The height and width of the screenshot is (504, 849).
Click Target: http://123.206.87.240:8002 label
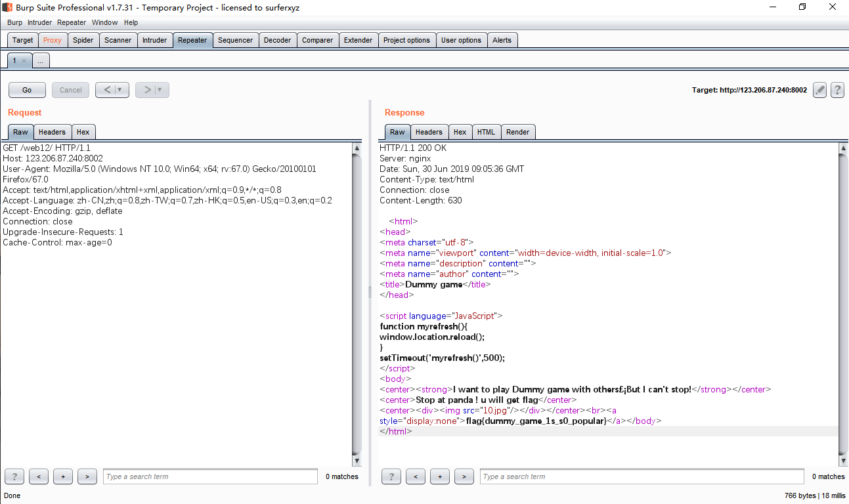[x=749, y=90]
